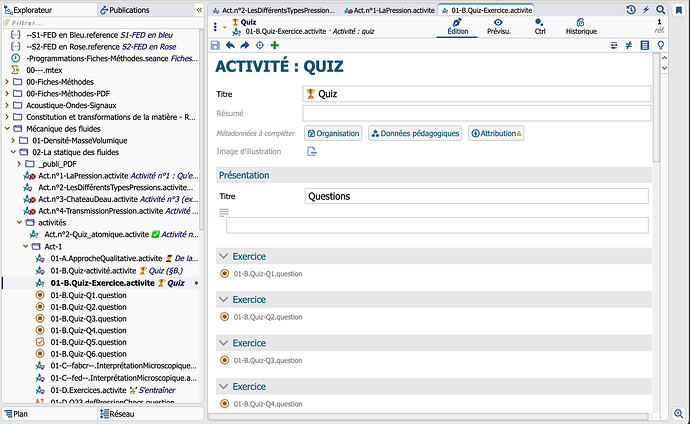
Task: Click the explorer tree vertical scrollbar
Action: pyautogui.click(x=202, y=130)
